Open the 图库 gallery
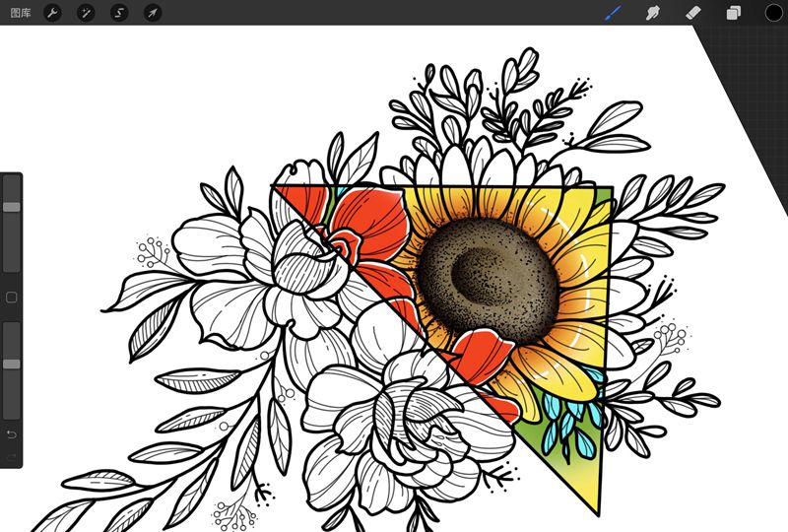The width and height of the screenshot is (788, 532). 20,13
